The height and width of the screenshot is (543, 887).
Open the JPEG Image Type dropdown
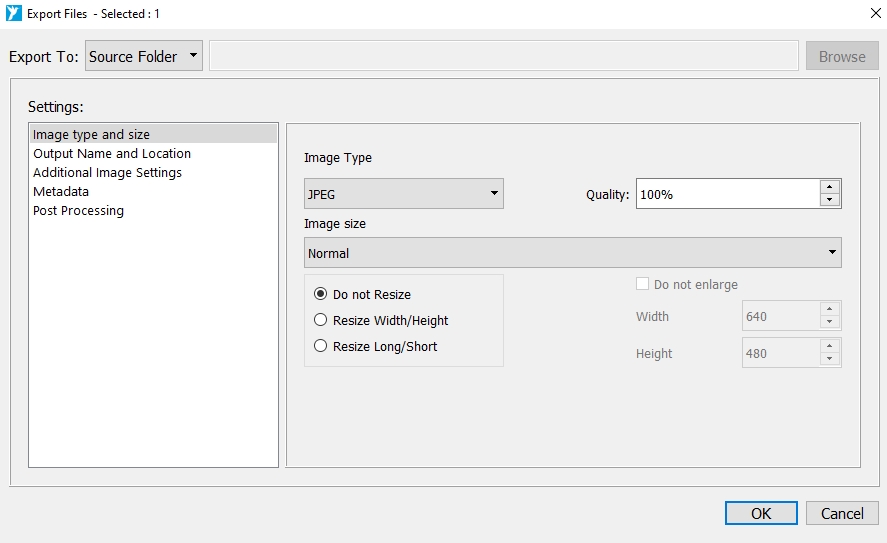403,194
